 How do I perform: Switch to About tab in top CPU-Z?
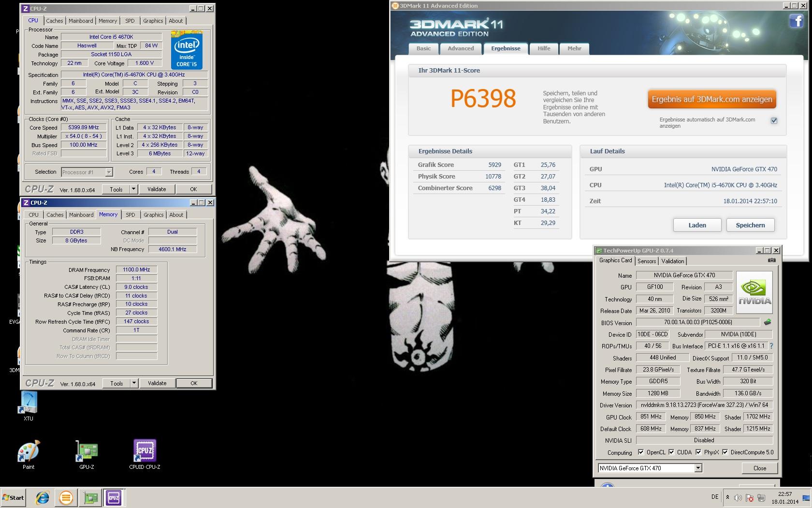click(x=176, y=21)
